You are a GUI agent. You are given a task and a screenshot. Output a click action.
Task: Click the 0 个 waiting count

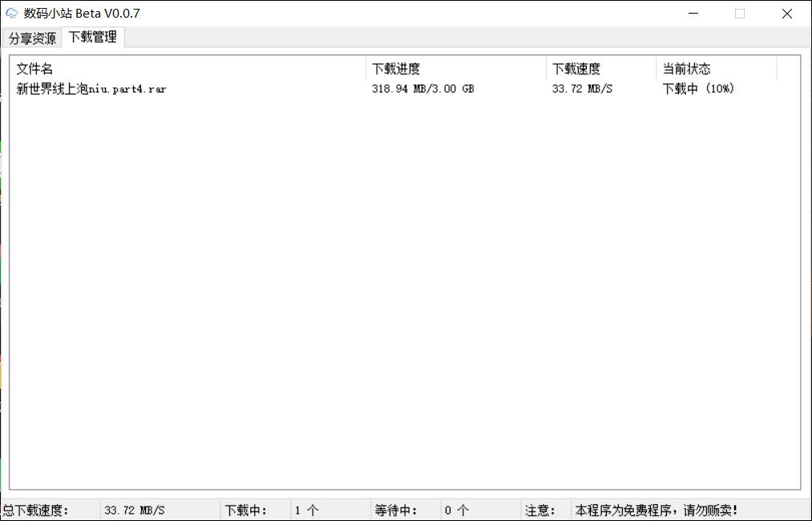click(x=456, y=510)
